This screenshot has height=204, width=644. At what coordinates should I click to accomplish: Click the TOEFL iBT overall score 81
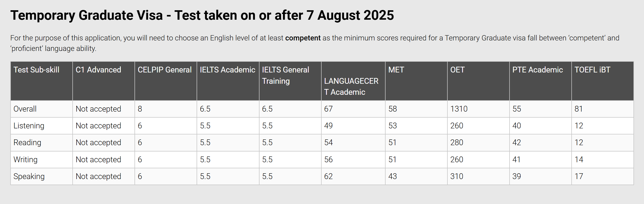(x=578, y=109)
